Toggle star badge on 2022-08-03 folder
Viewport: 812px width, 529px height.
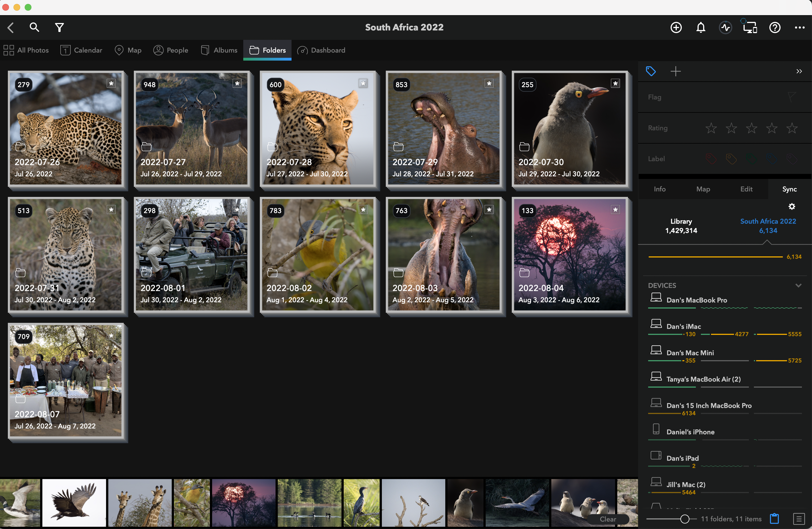coord(489,210)
